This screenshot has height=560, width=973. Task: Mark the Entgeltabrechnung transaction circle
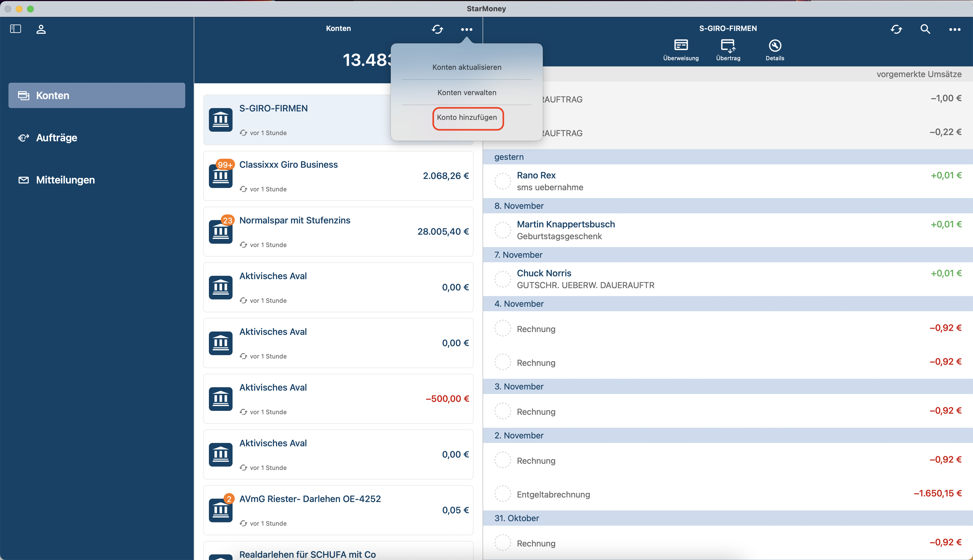point(503,494)
